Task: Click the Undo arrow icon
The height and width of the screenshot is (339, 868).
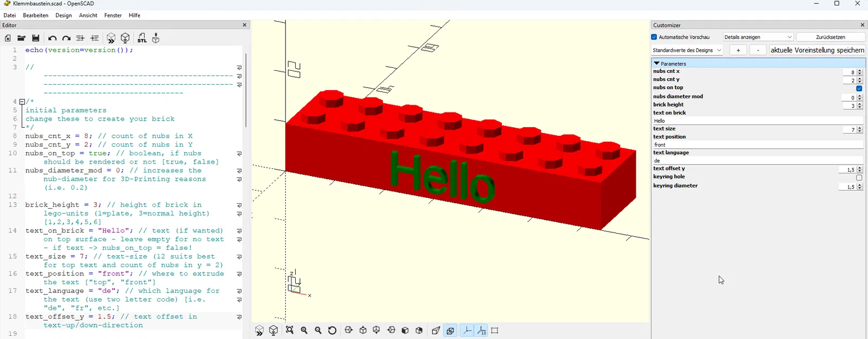Action: [x=52, y=38]
